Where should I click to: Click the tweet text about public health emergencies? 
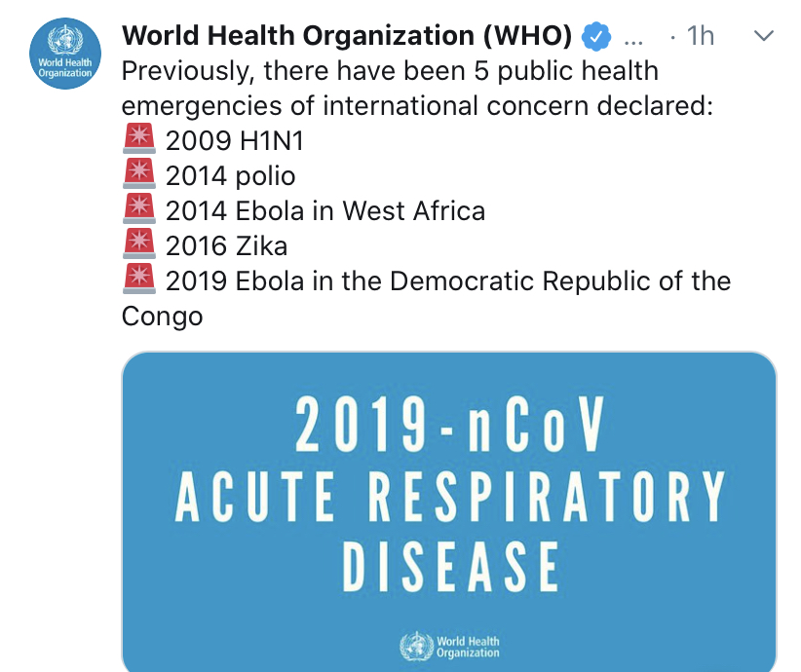click(x=417, y=88)
